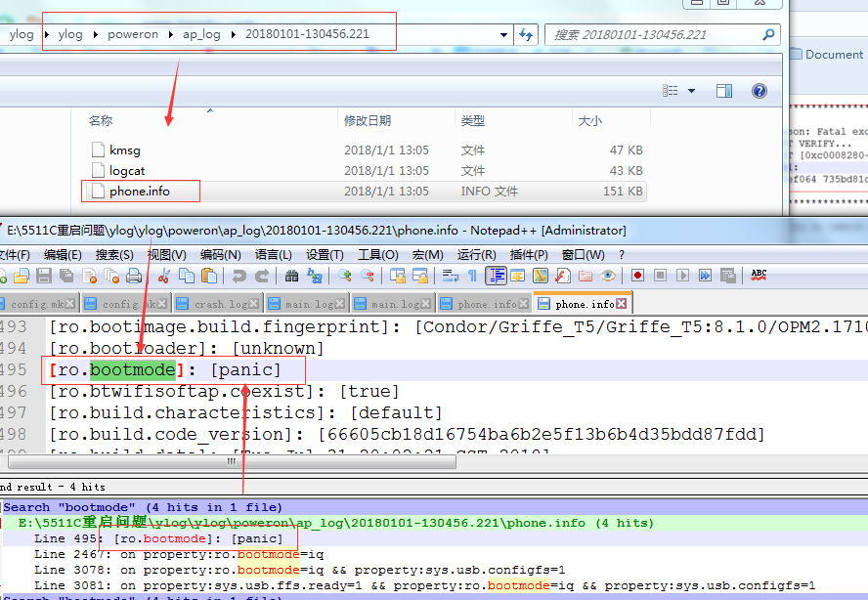Image resolution: width=868 pixels, height=600 pixels.
Task: Click the Replace toolbar icon
Action: point(315,276)
